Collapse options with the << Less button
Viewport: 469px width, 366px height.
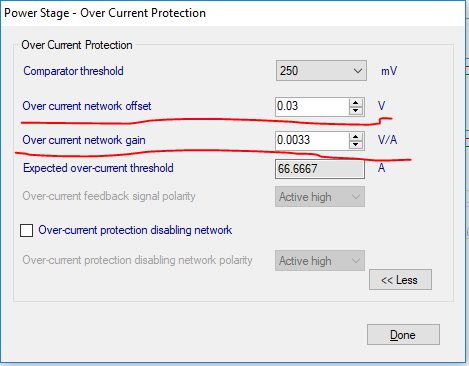click(400, 280)
